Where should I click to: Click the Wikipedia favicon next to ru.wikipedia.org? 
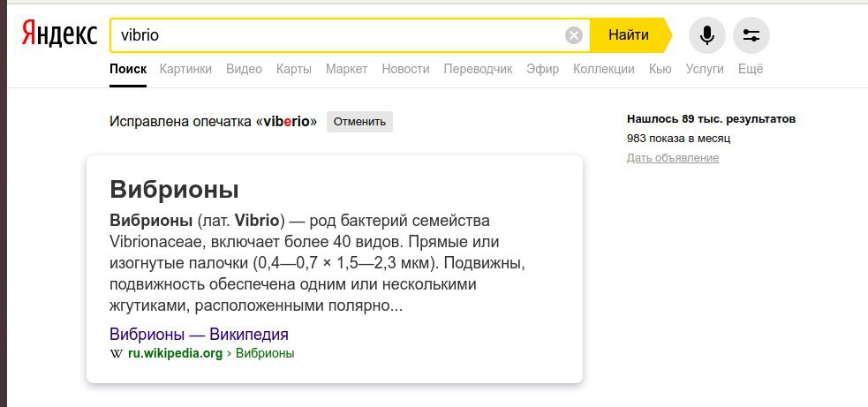pyautogui.click(x=117, y=353)
